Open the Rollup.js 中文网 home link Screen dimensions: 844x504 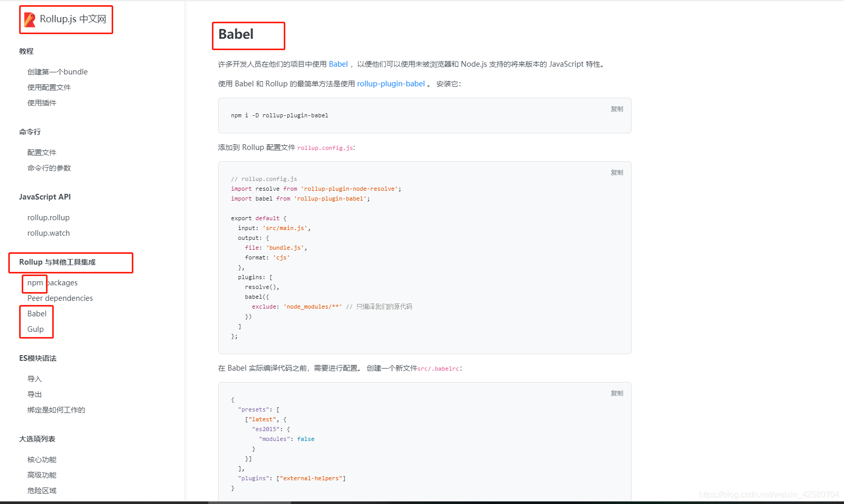[x=65, y=19]
